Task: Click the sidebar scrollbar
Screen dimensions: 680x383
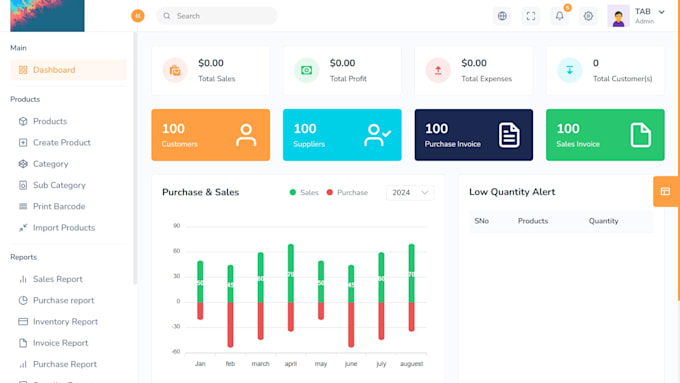Action: click(x=135, y=158)
